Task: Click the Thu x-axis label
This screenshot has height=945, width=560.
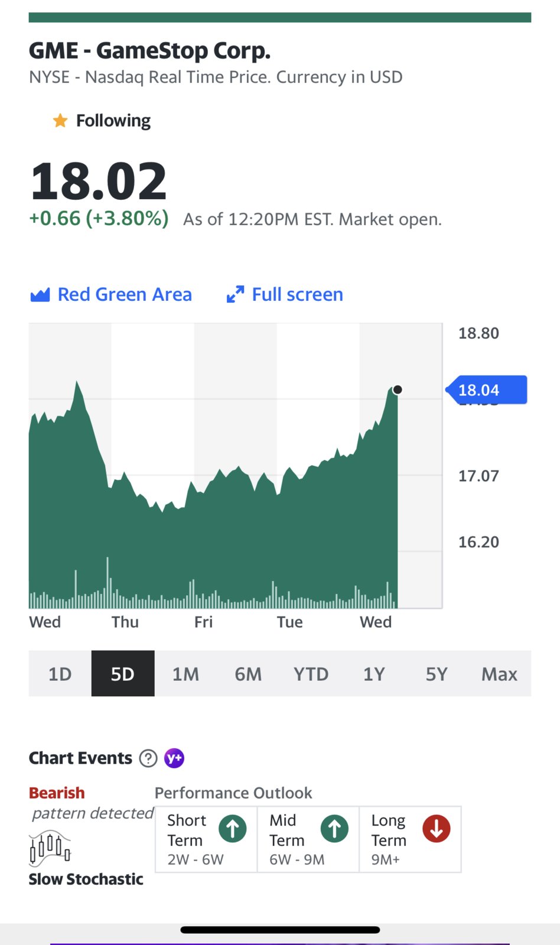Action: coord(125,622)
